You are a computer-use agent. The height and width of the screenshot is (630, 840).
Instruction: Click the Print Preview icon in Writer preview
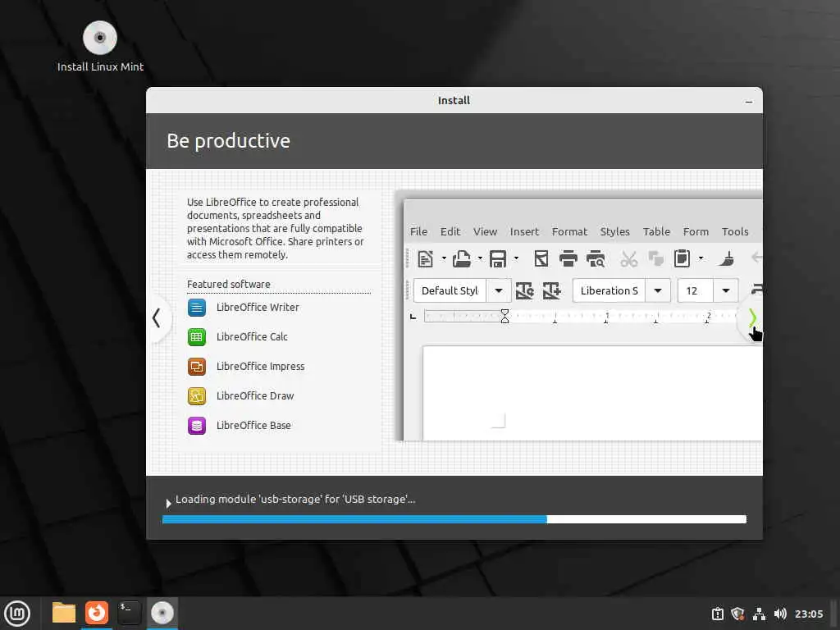[596, 259]
